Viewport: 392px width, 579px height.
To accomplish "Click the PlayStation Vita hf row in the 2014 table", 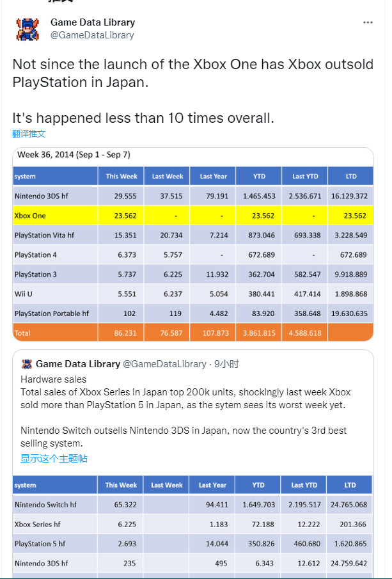I will [x=193, y=235].
